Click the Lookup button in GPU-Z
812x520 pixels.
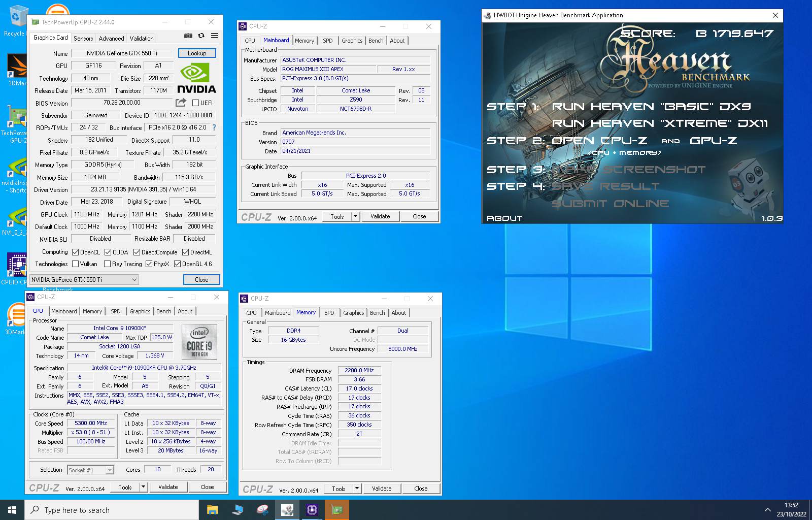tap(197, 53)
